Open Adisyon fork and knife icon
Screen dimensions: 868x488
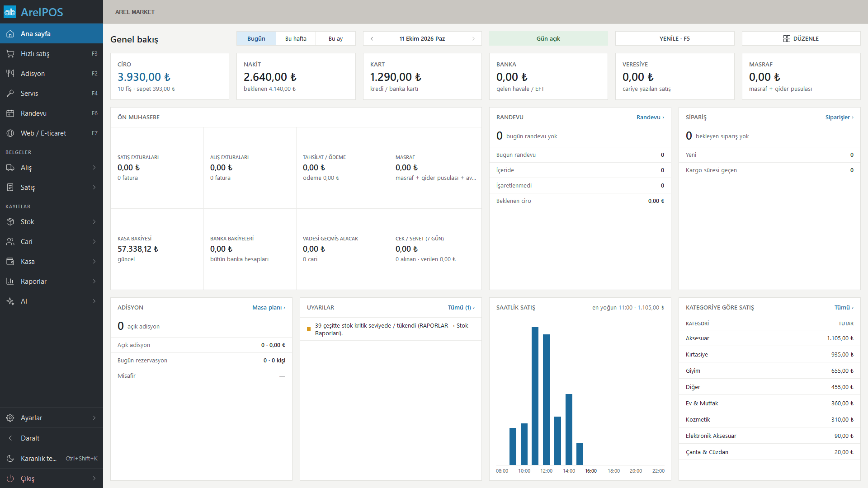[x=10, y=74]
